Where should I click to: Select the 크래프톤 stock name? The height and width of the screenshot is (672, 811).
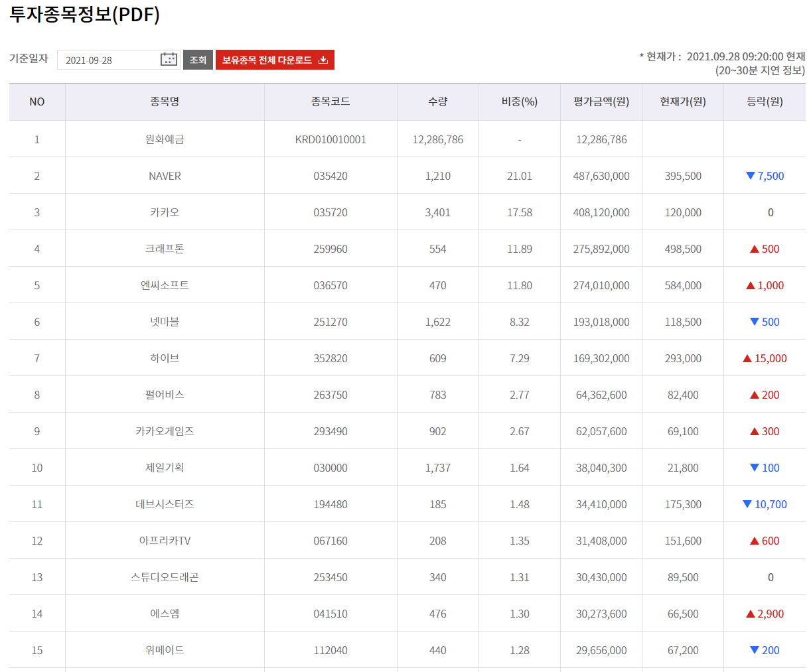(x=165, y=249)
